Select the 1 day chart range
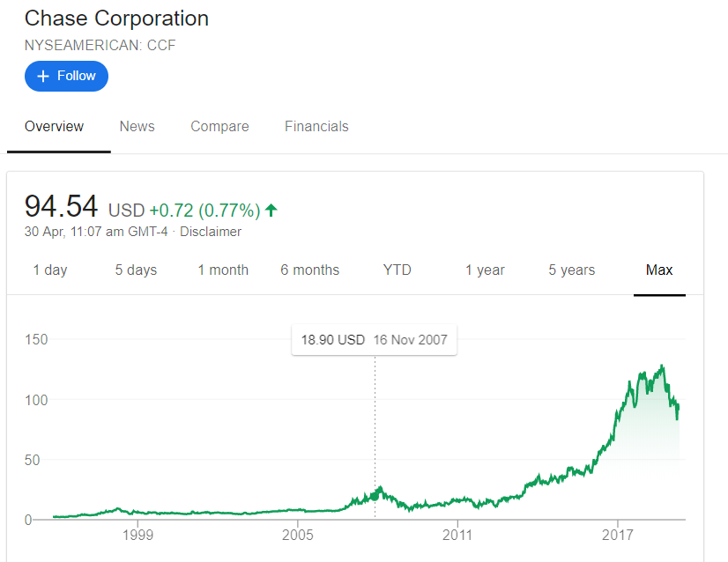The height and width of the screenshot is (562, 728). [50, 270]
